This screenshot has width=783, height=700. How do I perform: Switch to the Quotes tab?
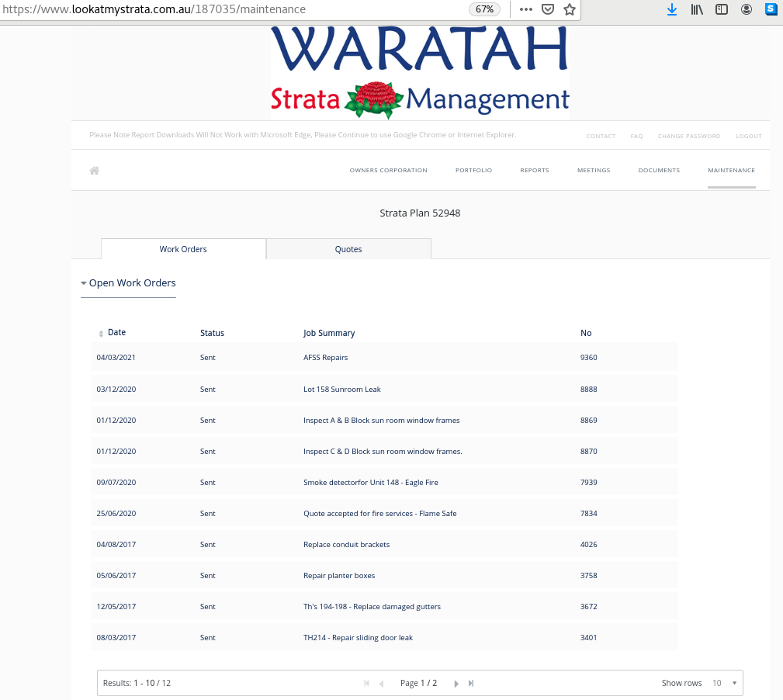pos(348,249)
